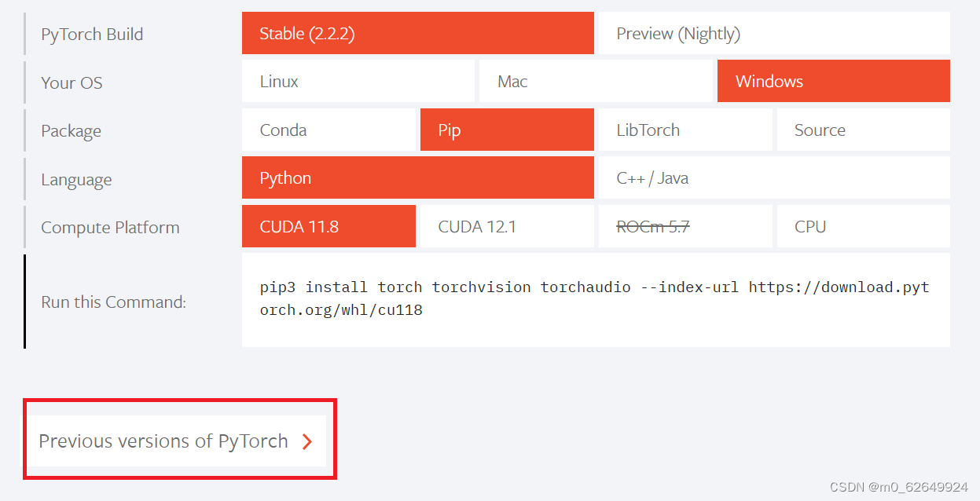Choose Source as the package type
This screenshot has width=980, height=501.
[x=863, y=130]
